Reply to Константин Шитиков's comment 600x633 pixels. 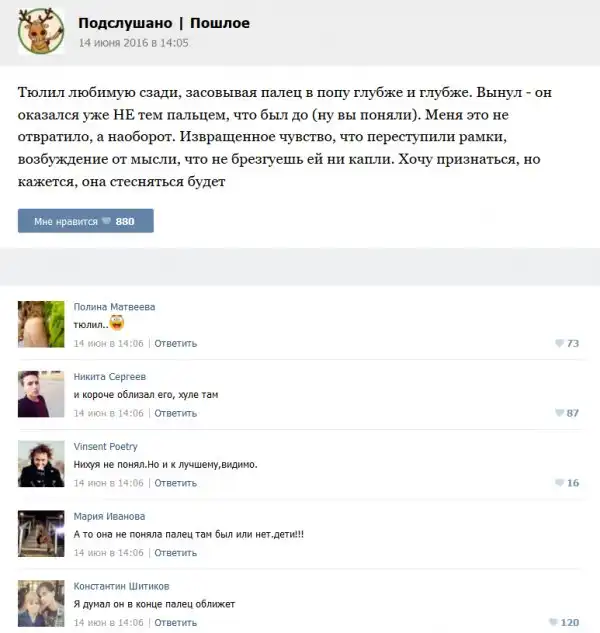pyautogui.click(x=176, y=623)
